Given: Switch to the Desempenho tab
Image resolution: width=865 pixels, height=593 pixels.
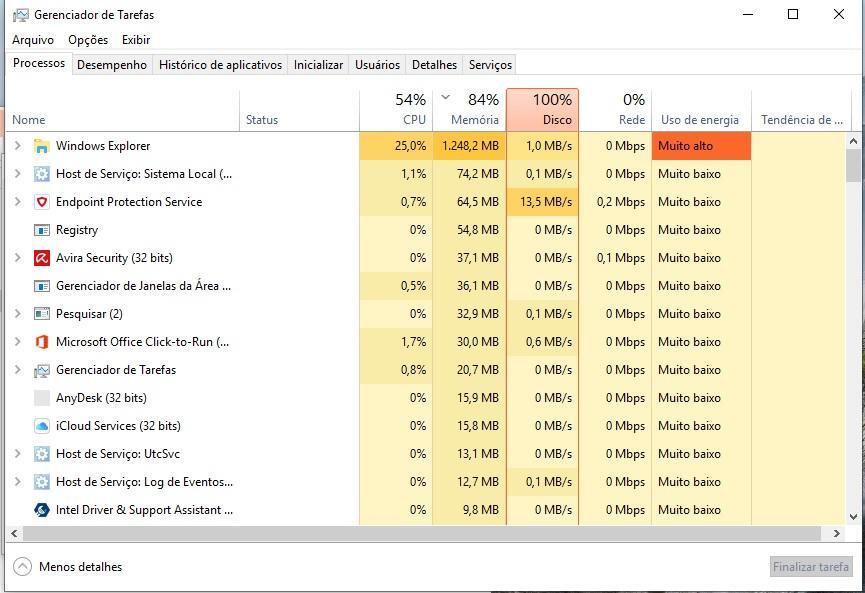Looking at the screenshot, I should [112, 65].
